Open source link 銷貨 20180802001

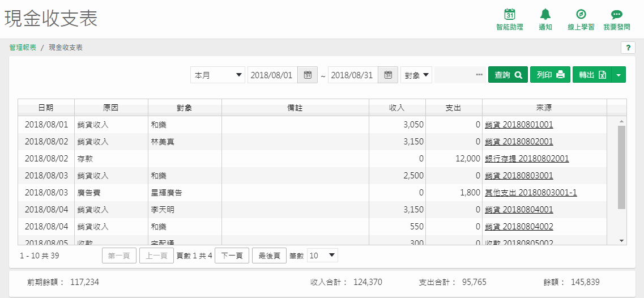point(519,142)
